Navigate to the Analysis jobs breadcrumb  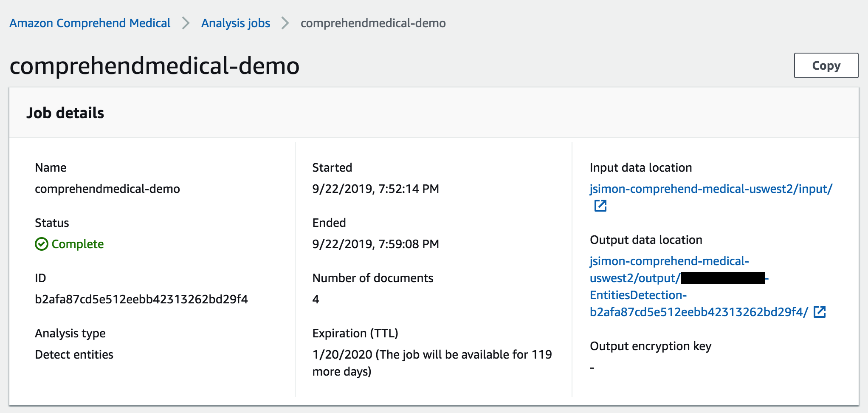236,23
